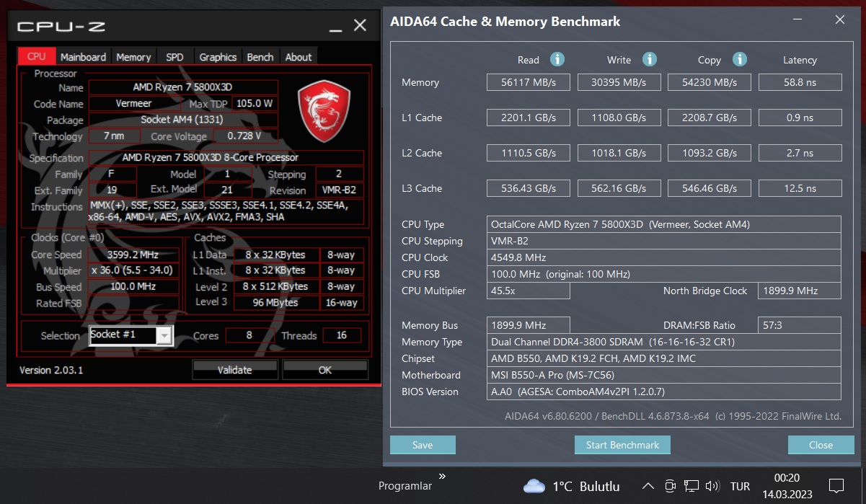Expand the Programlar toolbar chevron

(x=442, y=476)
